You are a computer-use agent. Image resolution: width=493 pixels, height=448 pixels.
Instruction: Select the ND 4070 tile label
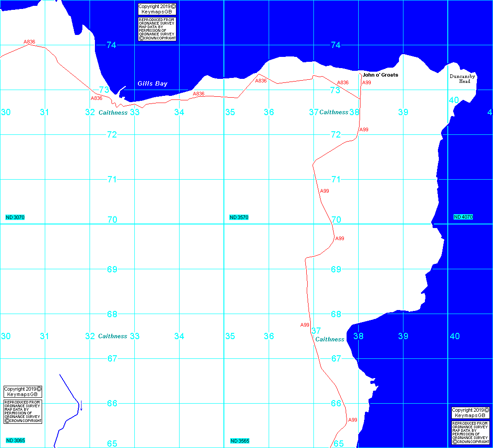[x=463, y=217]
